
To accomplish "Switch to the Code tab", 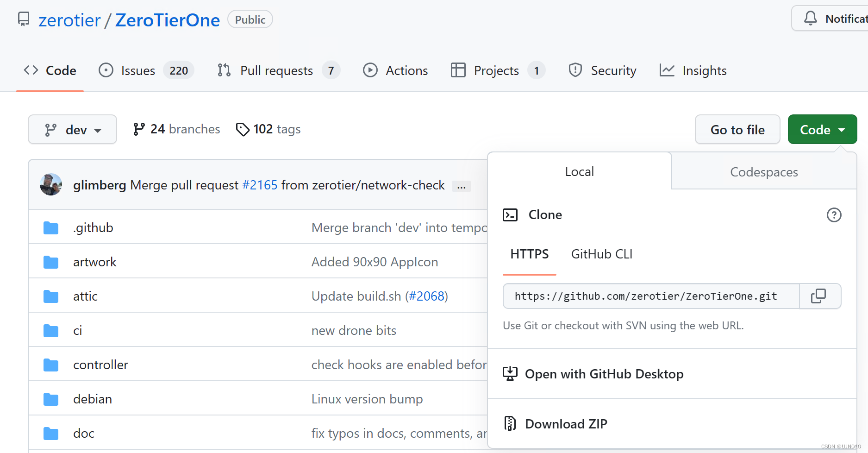I will pyautogui.click(x=50, y=70).
